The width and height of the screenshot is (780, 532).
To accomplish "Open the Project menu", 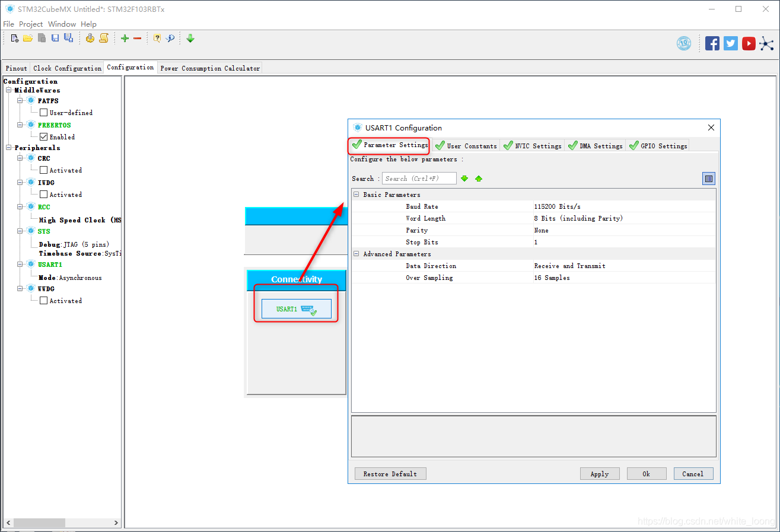I will (31, 24).
